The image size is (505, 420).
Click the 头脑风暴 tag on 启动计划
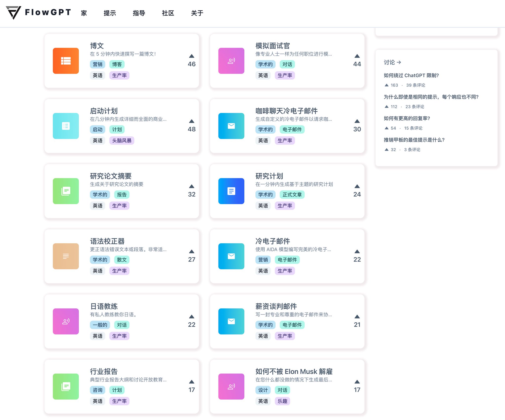pos(122,140)
